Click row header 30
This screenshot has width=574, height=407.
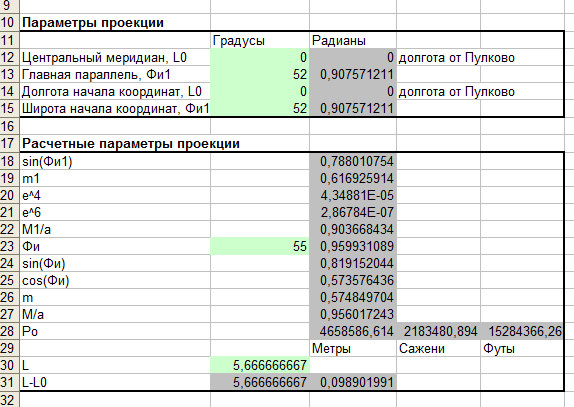(8, 365)
